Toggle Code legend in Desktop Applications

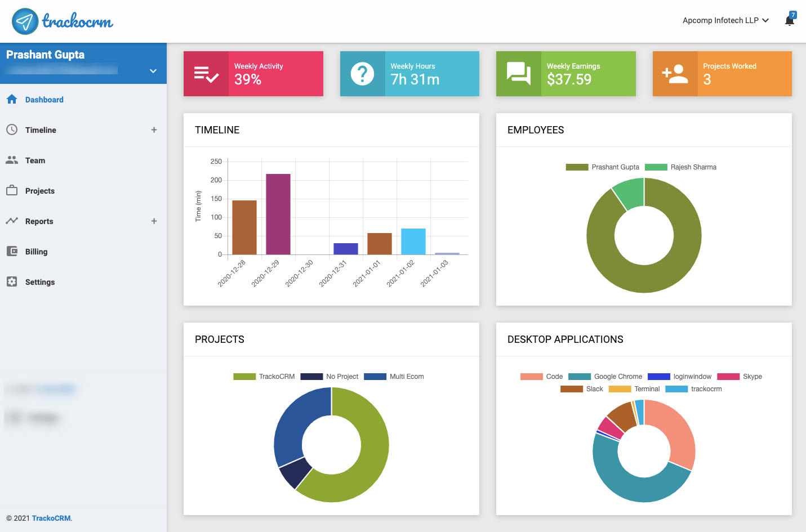(x=541, y=377)
